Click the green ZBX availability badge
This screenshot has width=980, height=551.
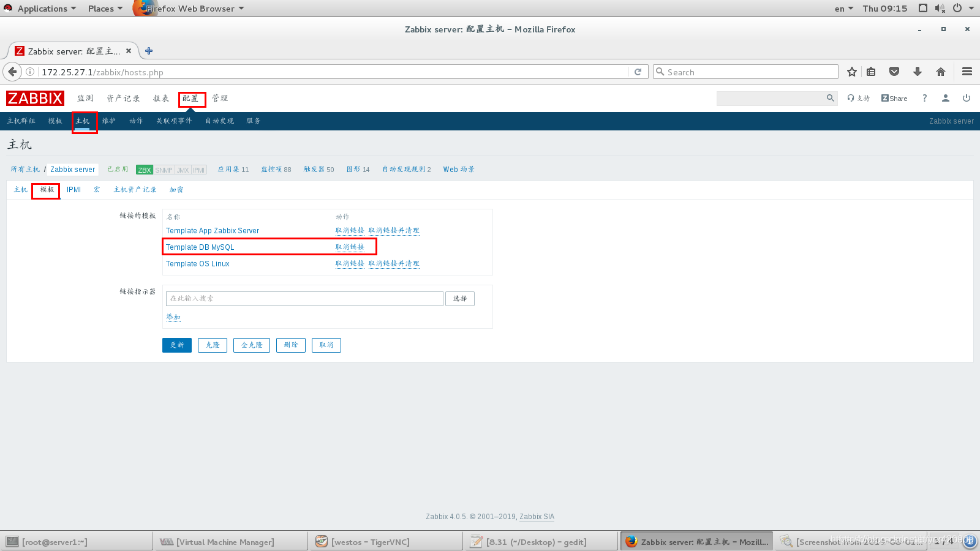[x=145, y=170]
